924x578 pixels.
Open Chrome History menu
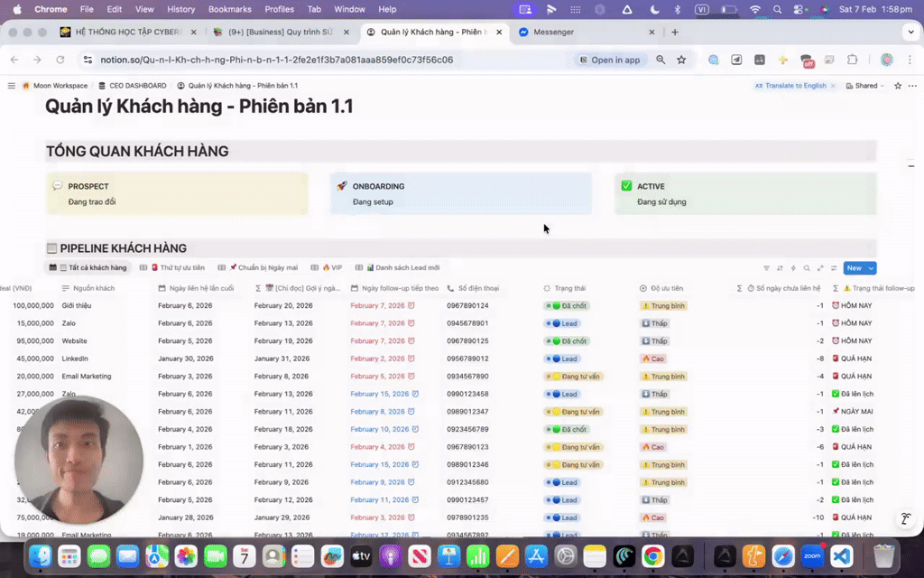180,9
